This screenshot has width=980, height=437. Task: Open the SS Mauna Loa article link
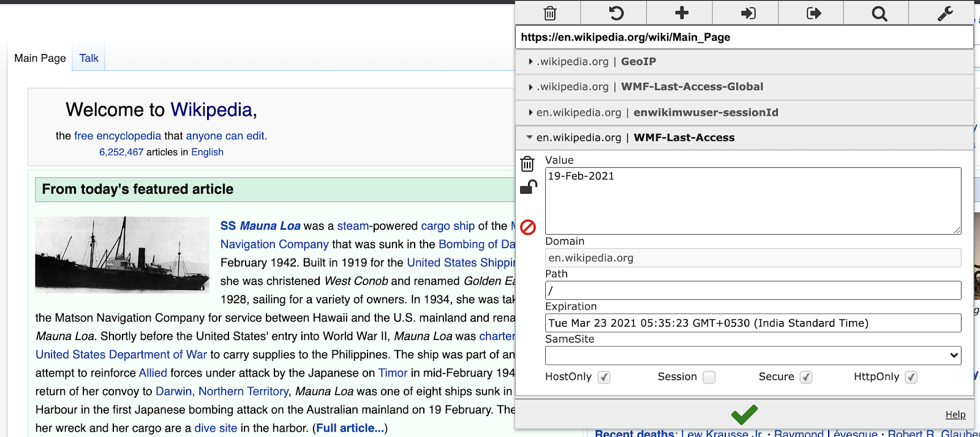260,226
